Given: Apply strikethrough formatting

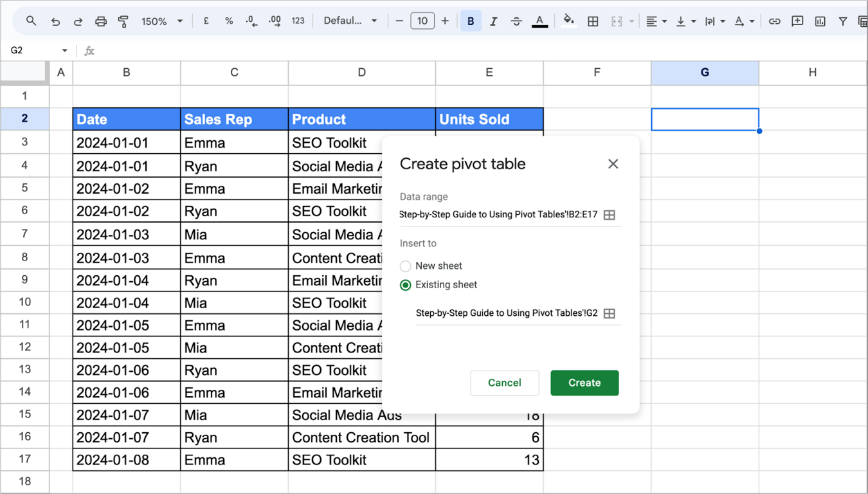Looking at the screenshot, I should [516, 21].
